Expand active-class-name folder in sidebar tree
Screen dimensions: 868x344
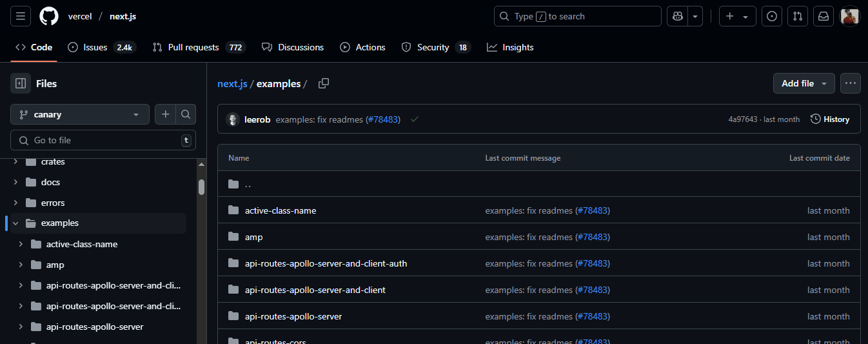[21, 244]
